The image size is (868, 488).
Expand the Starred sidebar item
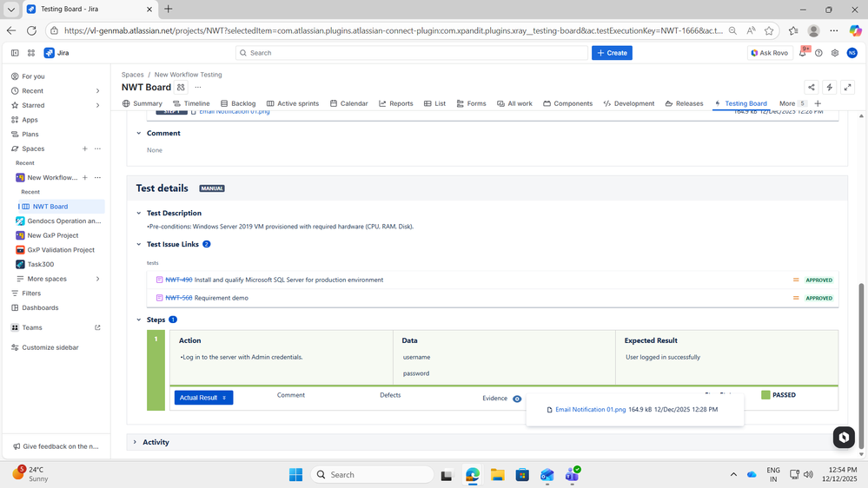pyautogui.click(x=97, y=105)
